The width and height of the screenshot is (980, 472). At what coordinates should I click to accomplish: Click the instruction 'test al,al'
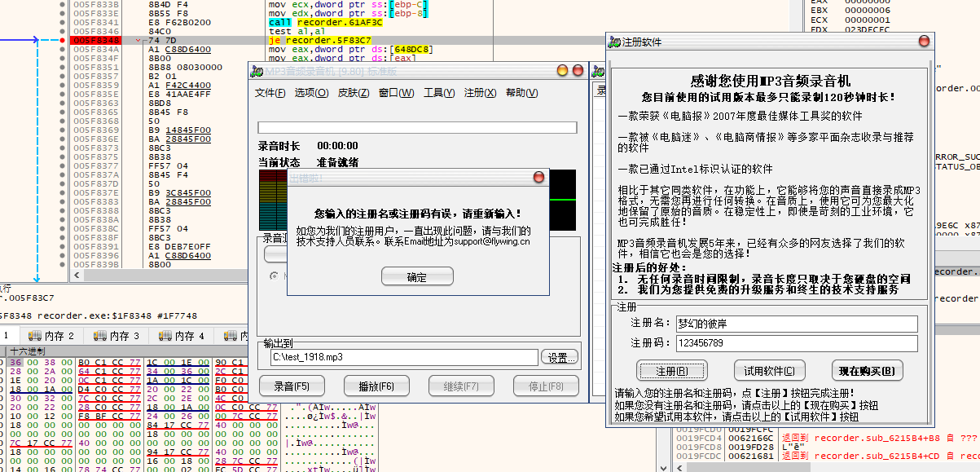(x=297, y=31)
